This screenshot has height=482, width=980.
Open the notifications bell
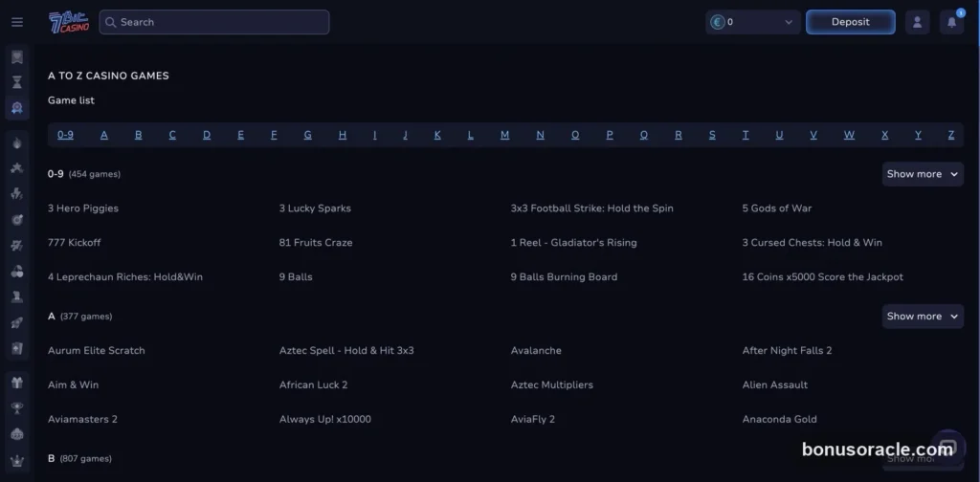[951, 22]
